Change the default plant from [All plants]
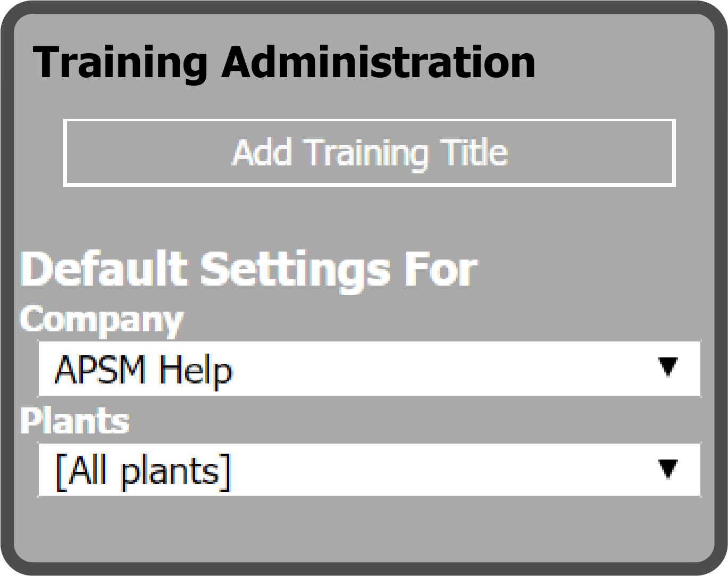 pos(369,470)
